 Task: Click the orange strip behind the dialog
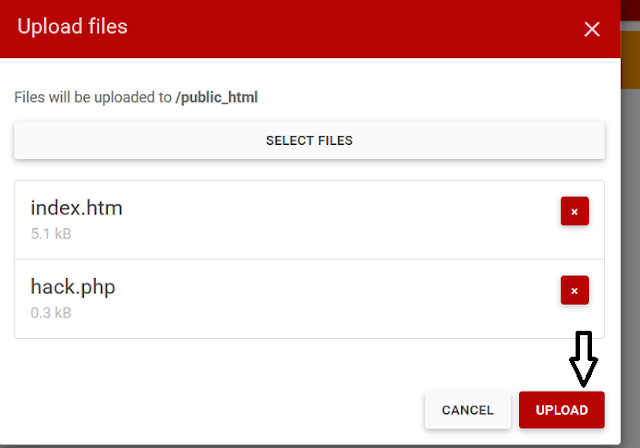(x=631, y=60)
